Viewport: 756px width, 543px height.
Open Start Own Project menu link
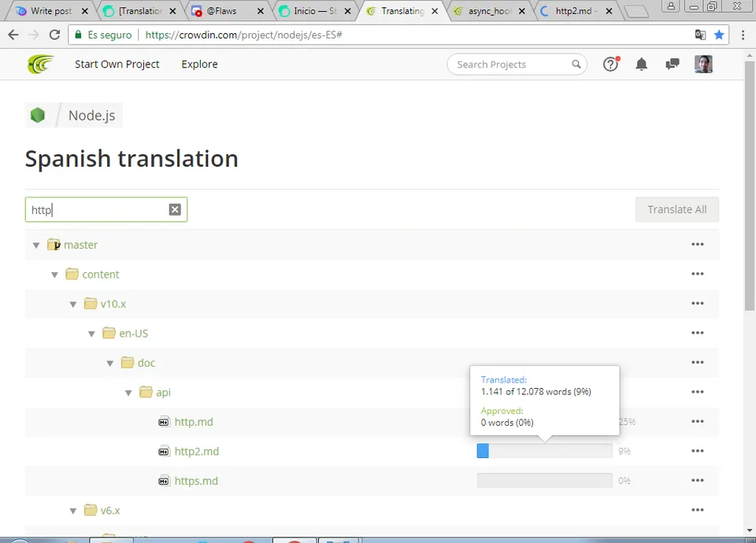click(x=117, y=64)
